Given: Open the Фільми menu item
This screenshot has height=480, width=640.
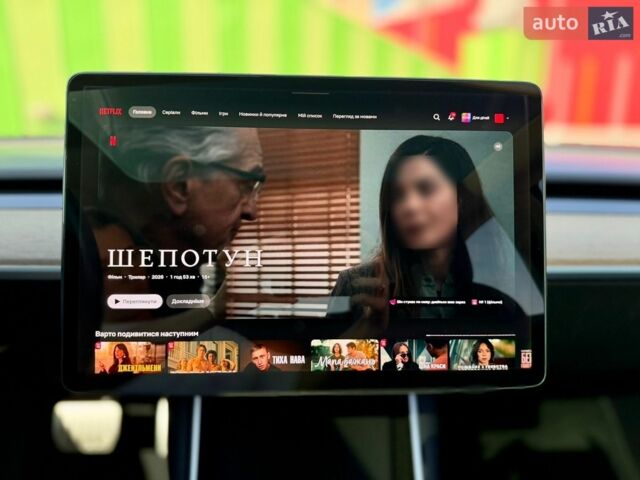Looking at the screenshot, I should coord(200,113).
